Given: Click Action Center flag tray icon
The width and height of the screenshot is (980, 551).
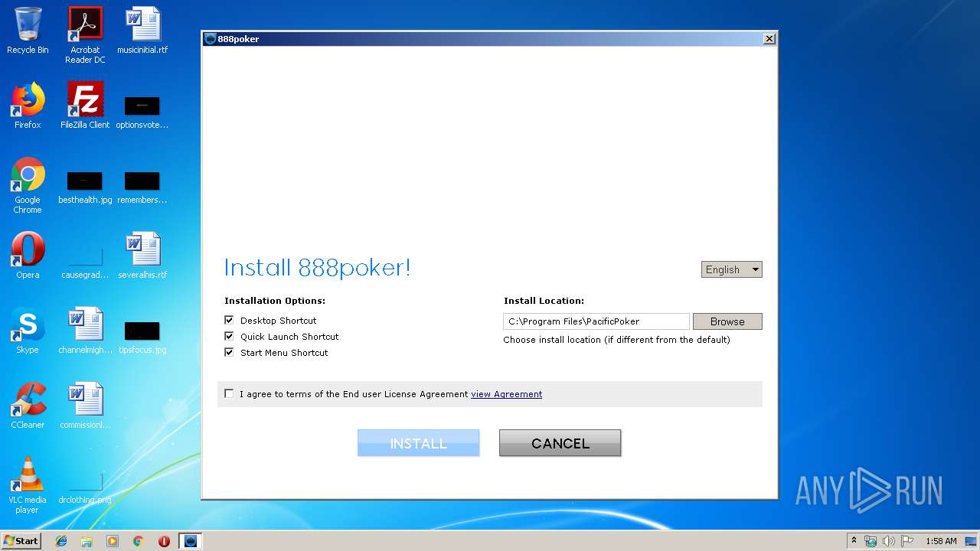Looking at the screenshot, I should click(907, 541).
